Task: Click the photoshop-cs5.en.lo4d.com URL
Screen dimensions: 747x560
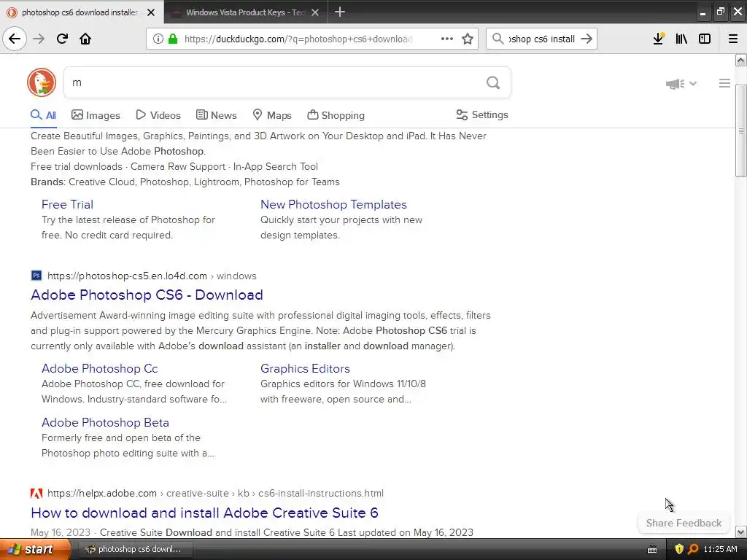Action: click(x=127, y=276)
